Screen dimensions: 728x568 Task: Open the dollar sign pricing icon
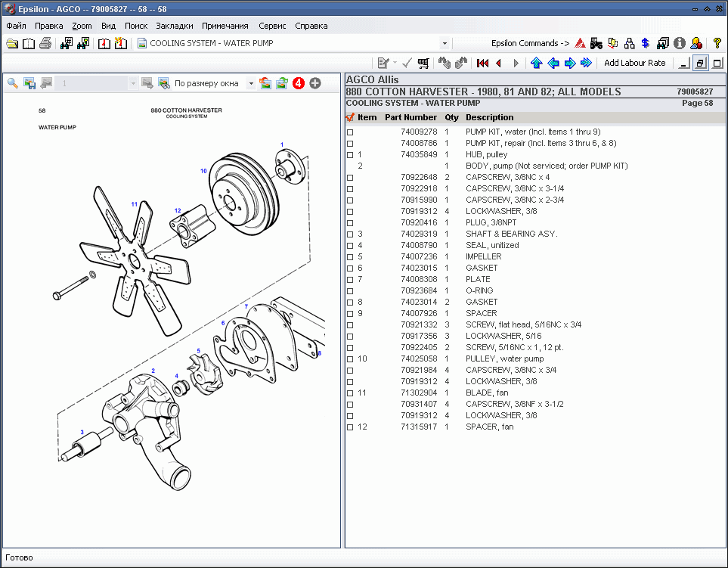(644, 43)
